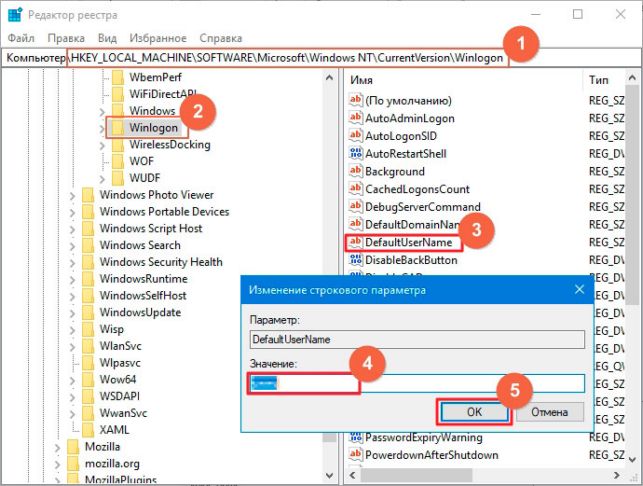Click the Windows Photo Viewer folder icon

point(88,195)
